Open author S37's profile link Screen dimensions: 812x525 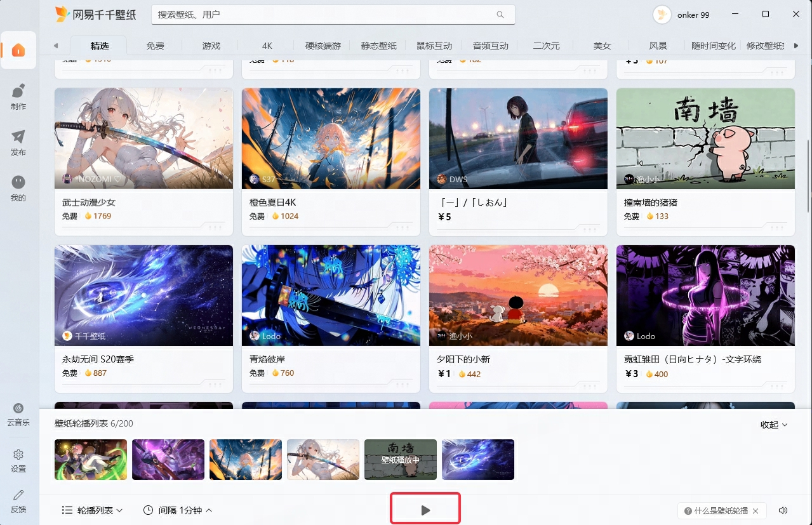click(262, 179)
